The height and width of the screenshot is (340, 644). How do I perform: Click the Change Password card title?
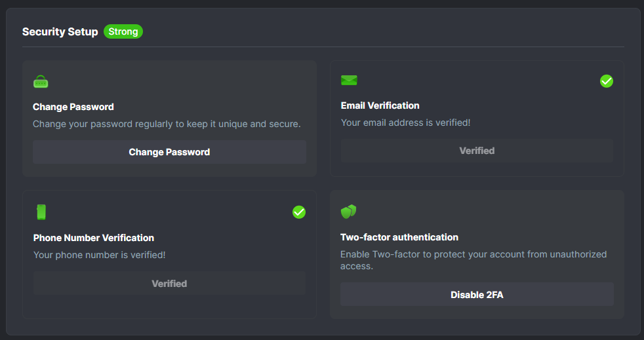point(73,107)
